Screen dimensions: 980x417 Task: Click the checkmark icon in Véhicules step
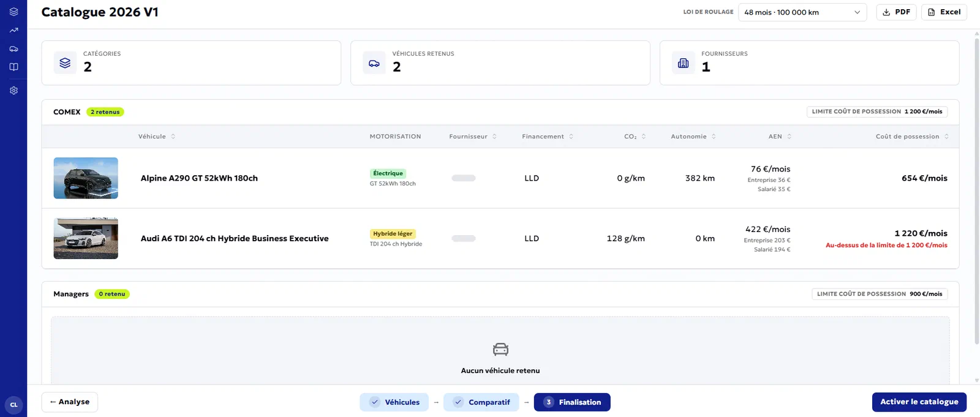375,402
